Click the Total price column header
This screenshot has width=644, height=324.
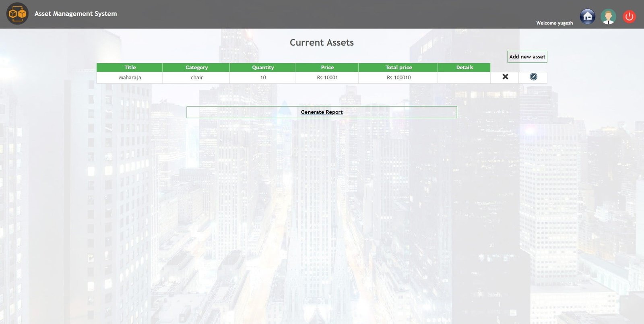coord(398,68)
